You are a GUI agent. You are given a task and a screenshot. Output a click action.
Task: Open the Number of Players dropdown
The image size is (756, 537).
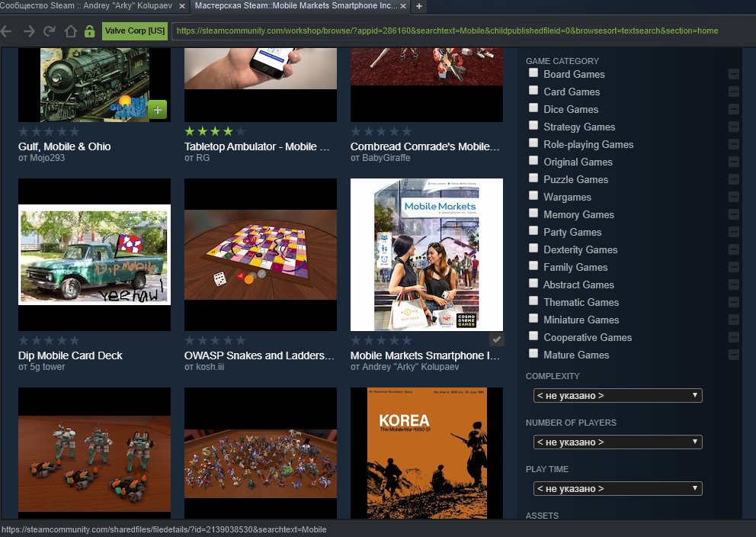(617, 442)
